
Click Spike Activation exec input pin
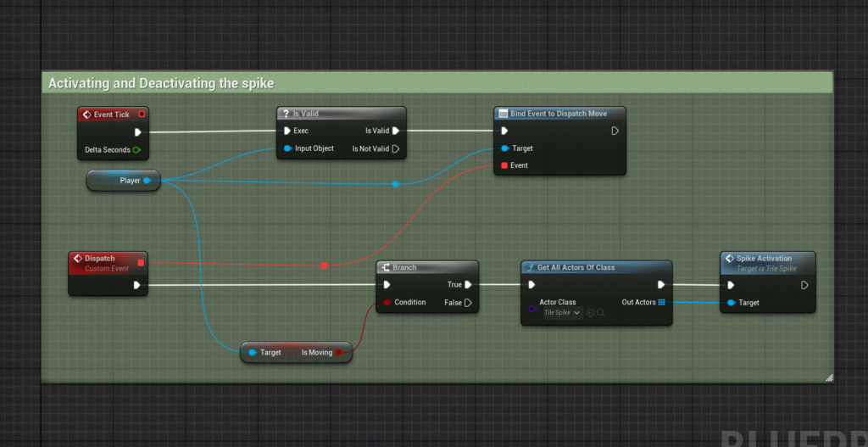coord(731,285)
